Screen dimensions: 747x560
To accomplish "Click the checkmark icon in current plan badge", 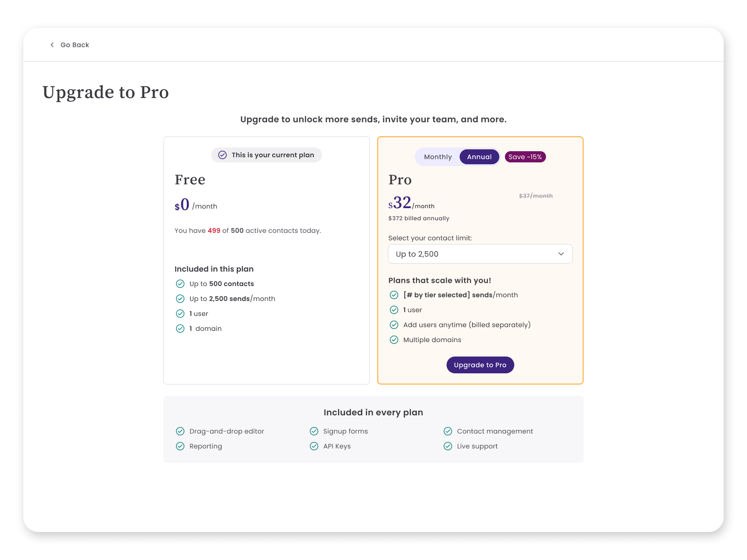I will (223, 155).
